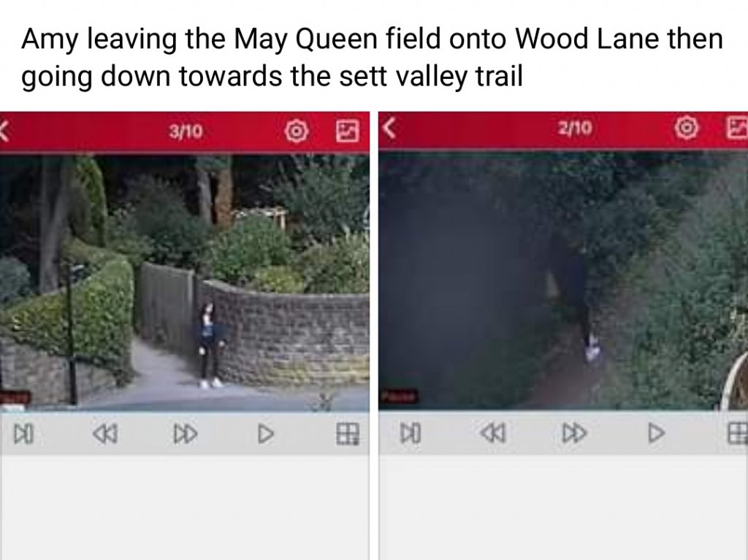Screen dimensions: 748x560
Task: Rewind the right camera video
Action: tap(493, 433)
